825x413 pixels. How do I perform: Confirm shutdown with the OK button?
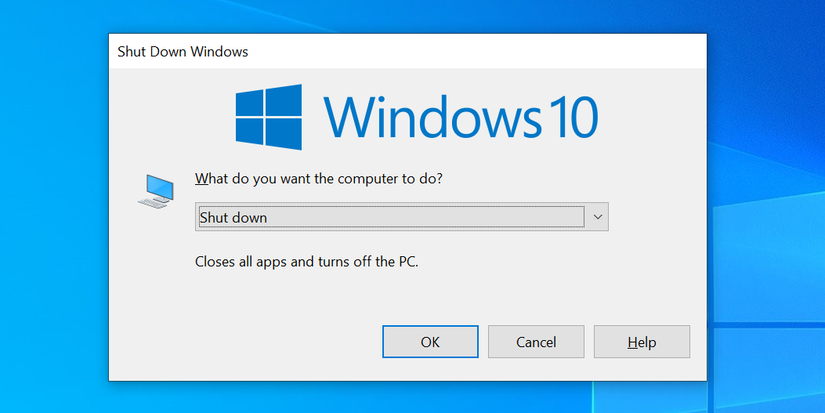pyautogui.click(x=430, y=341)
